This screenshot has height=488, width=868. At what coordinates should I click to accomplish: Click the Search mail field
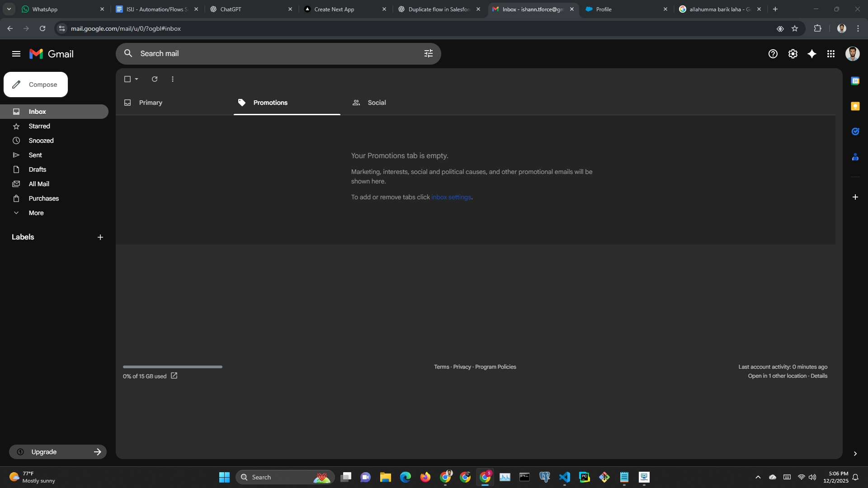click(271, 53)
